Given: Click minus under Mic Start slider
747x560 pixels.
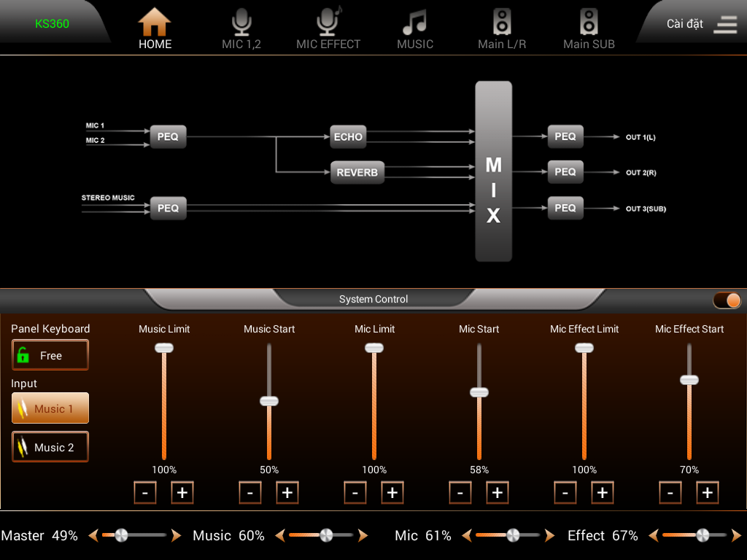Looking at the screenshot, I should [460, 492].
